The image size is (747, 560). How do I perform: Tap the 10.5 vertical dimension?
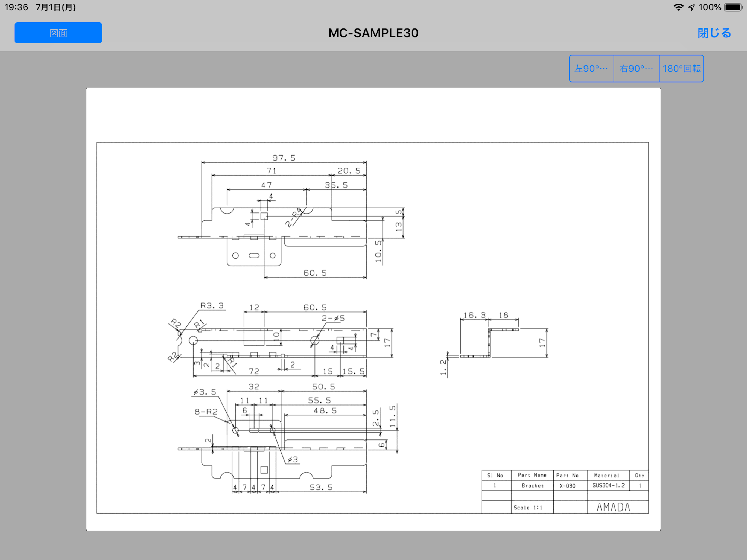click(378, 251)
